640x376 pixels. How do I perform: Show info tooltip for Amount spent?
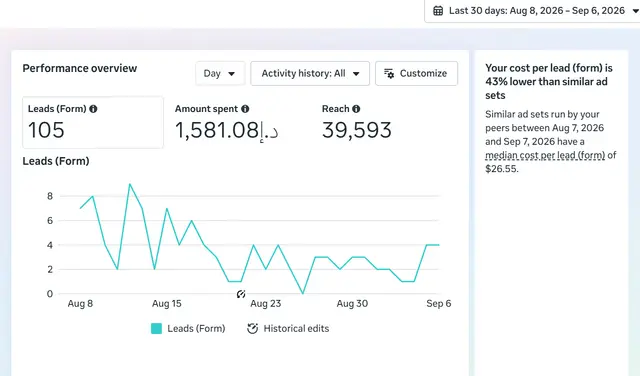pos(245,109)
